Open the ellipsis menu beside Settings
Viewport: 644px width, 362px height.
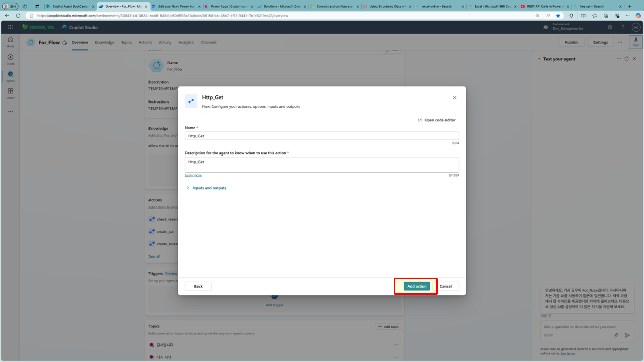tap(621, 42)
